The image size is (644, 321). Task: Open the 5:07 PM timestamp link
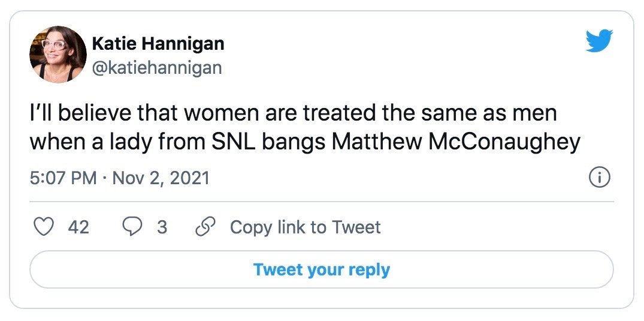(x=64, y=178)
